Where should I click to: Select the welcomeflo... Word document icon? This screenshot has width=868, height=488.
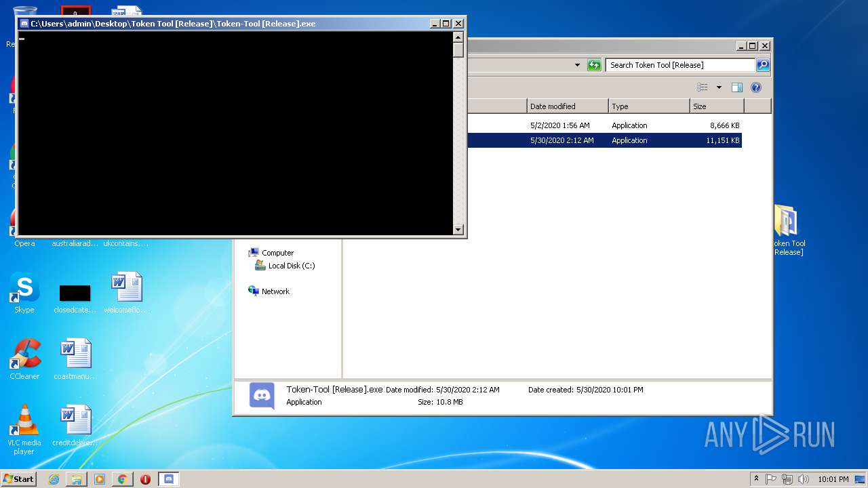(x=126, y=293)
